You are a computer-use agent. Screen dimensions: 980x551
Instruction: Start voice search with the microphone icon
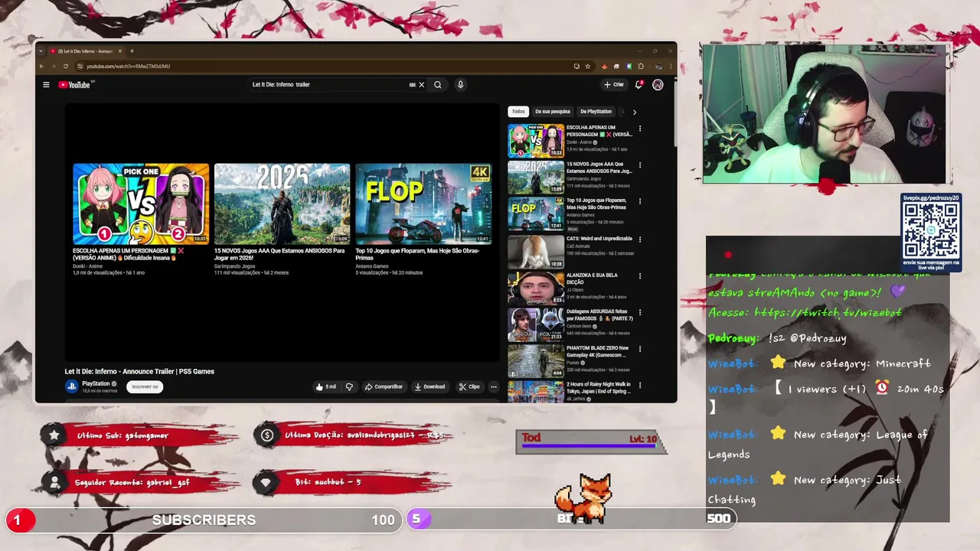tap(460, 85)
